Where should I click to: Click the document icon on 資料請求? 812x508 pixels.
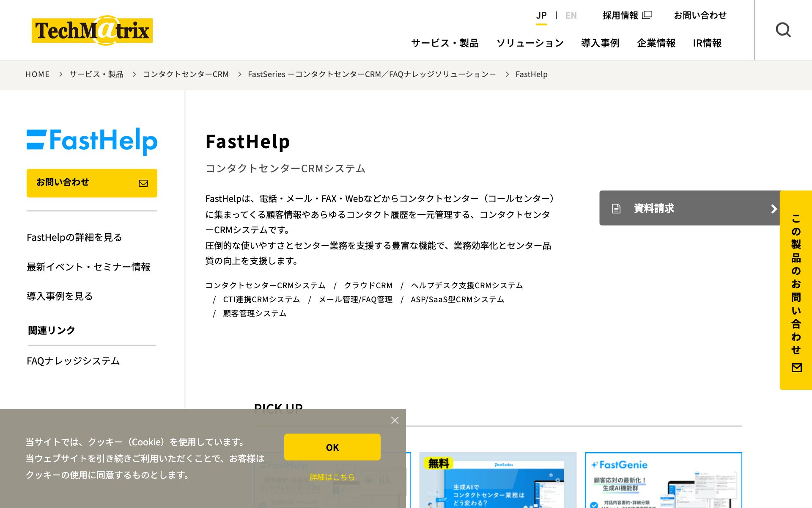(x=616, y=208)
